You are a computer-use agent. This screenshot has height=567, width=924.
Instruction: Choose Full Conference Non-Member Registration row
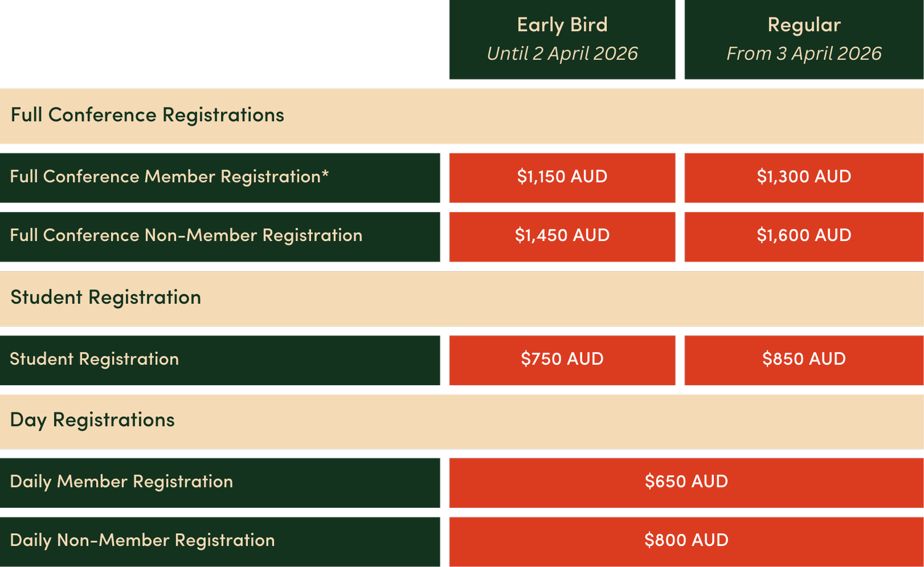click(220, 237)
